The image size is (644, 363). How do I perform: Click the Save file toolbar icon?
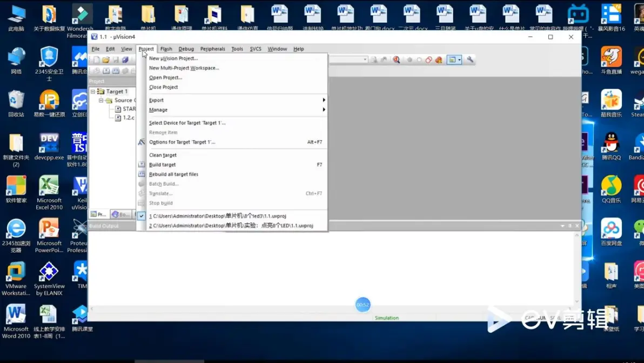coord(116,60)
